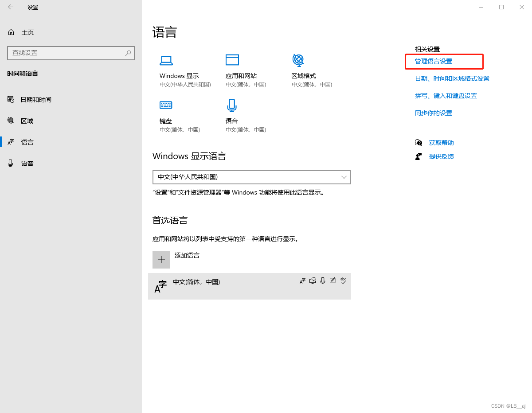Click the 获取帮助 chat bubble icon
Screen dimensions: 532x413
[419, 143]
